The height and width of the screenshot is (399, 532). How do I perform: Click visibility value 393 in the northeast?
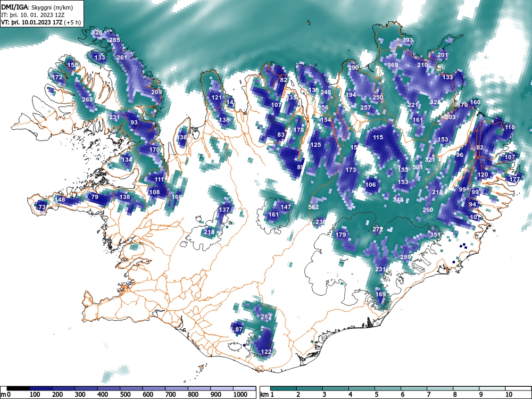click(408, 40)
